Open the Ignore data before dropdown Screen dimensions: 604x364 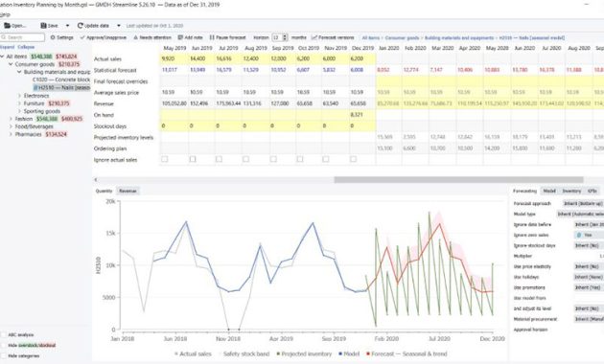tap(589, 225)
